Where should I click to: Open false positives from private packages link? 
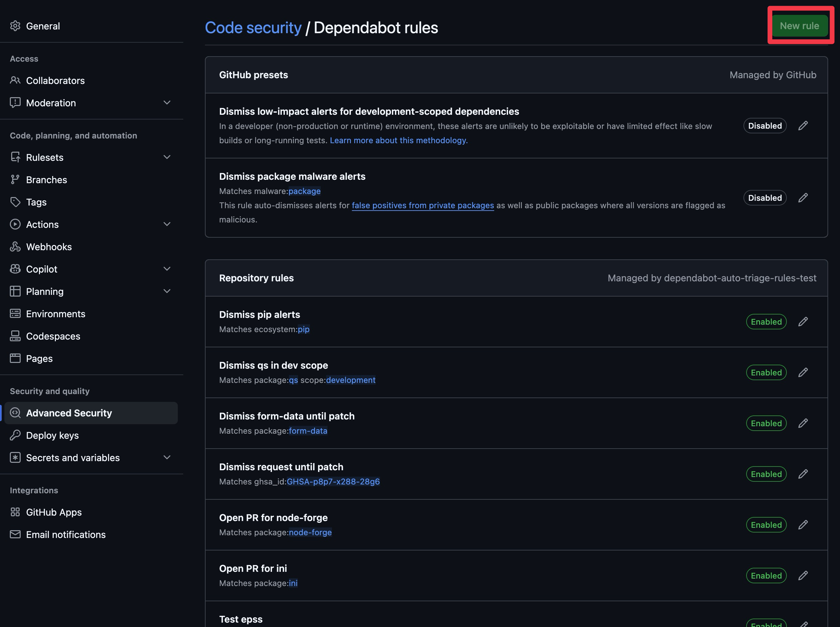point(423,205)
